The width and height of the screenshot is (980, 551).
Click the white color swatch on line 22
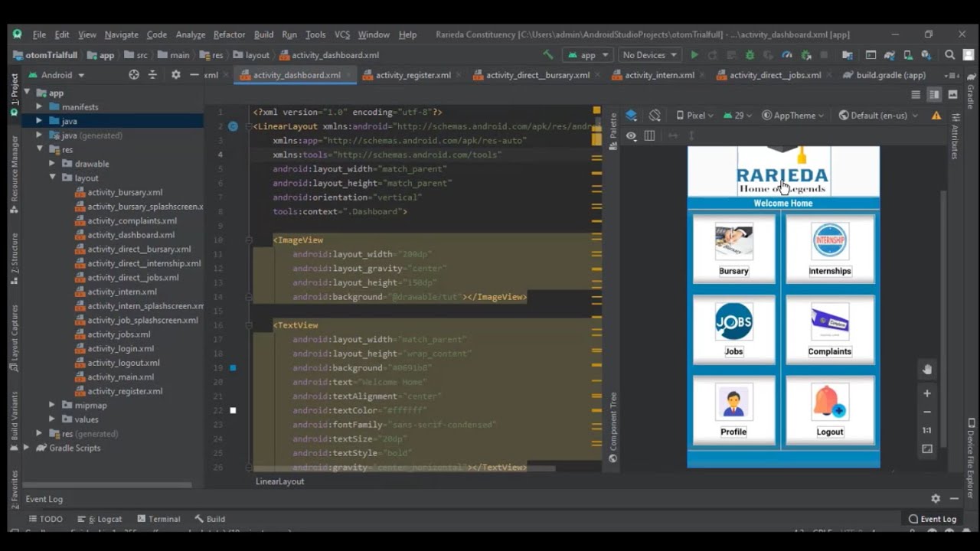[233, 411]
